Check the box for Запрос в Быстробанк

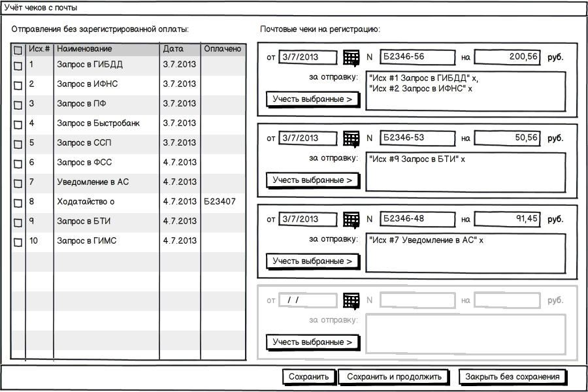[x=18, y=125]
